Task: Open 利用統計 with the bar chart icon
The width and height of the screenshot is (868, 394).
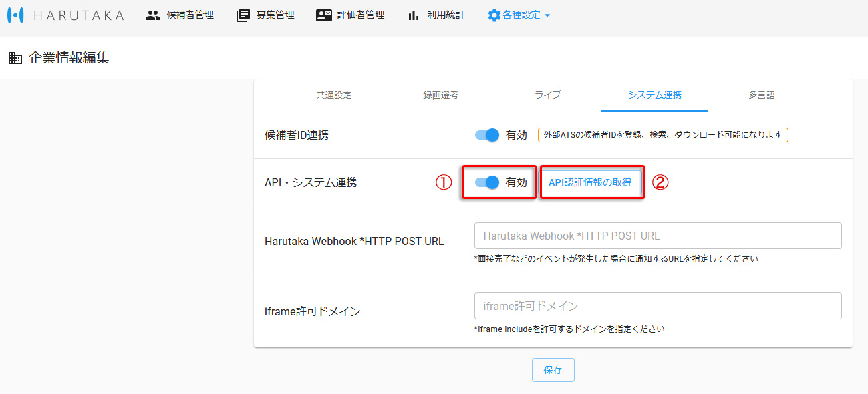Action: [x=412, y=15]
